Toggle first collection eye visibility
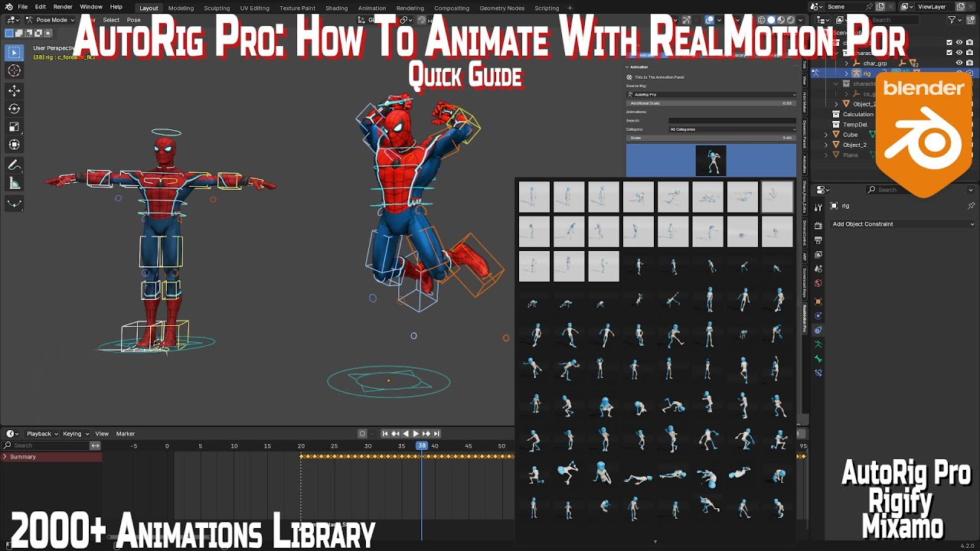 coord(959,43)
